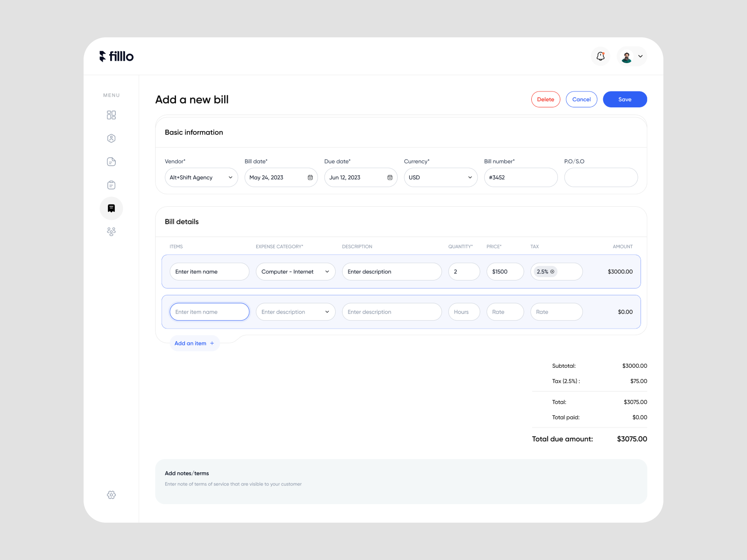Open the team members icon in sidebar
747x560 pixels.
111,231
